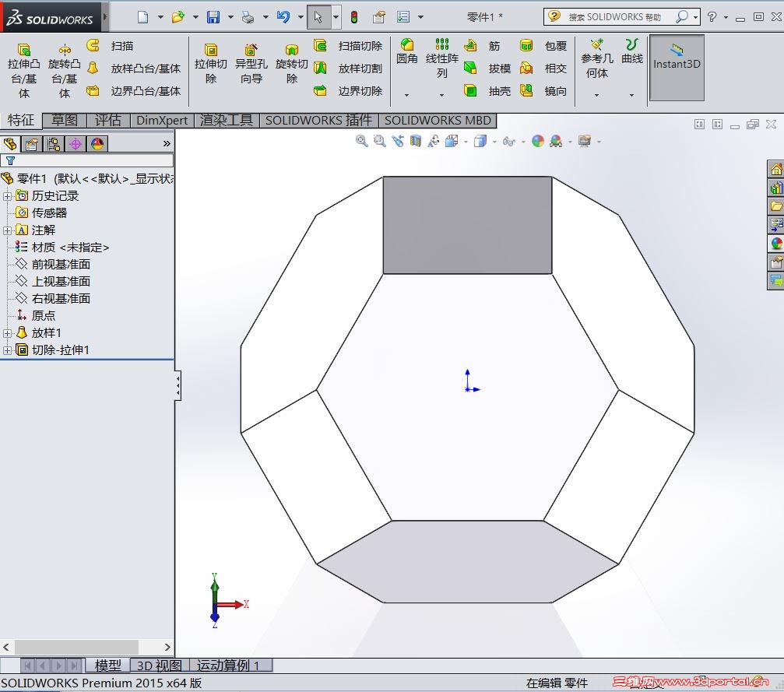
Task: Expand more manager tabs with the » chevron
Action: pyautogui.click(x=167, y=144)
